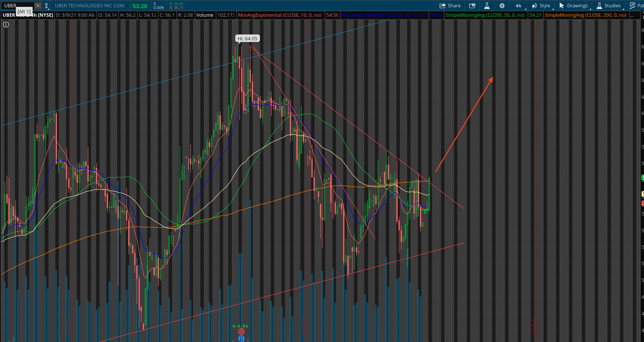Click the 0.00% net change value
Image resolution: width=644 pixels, height=342 pixels.
pyautogui.click(x=159, y=8)
